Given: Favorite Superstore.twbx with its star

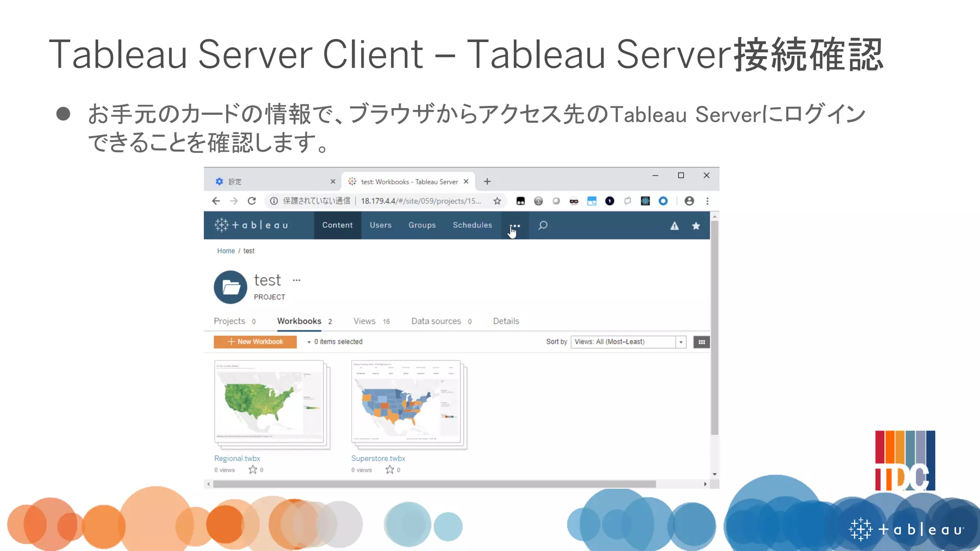Looking at the screenshot, I should coord(390,470).
